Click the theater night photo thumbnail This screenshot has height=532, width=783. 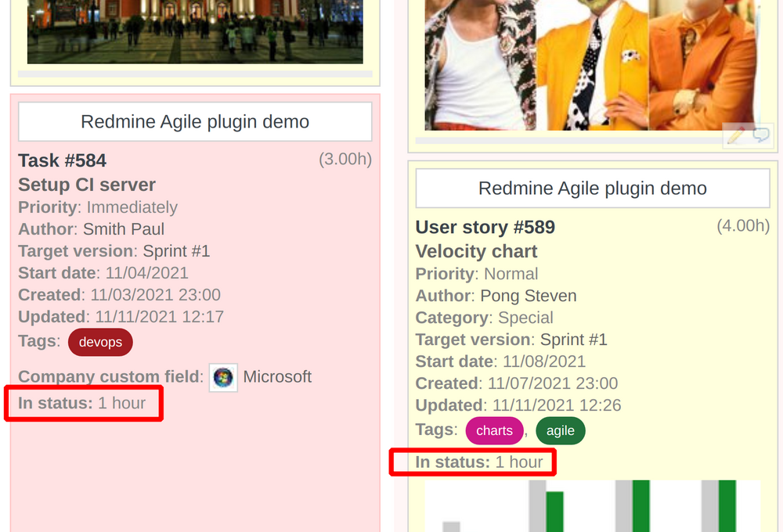194,31
